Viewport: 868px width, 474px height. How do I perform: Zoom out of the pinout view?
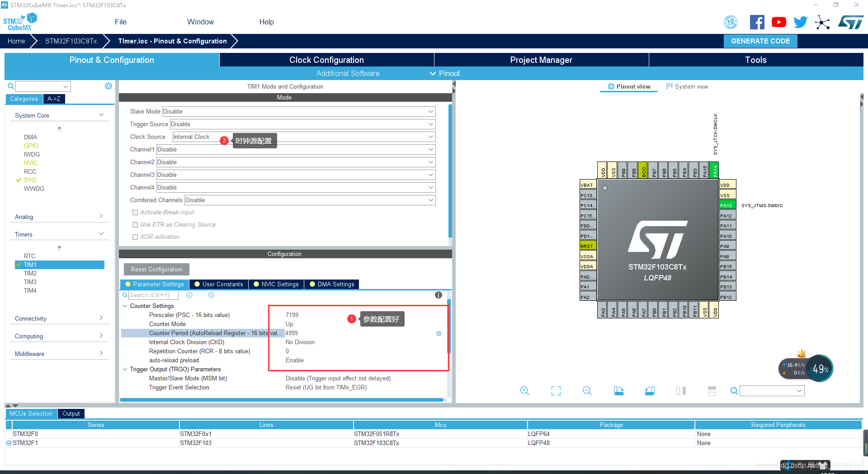point(587,391)
